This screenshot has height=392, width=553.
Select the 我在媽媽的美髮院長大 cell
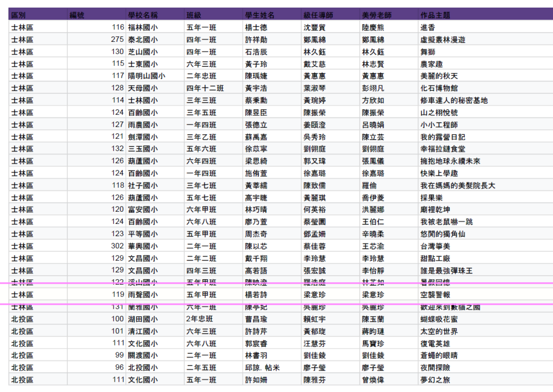pyautogui.click(x=457, y=185)
